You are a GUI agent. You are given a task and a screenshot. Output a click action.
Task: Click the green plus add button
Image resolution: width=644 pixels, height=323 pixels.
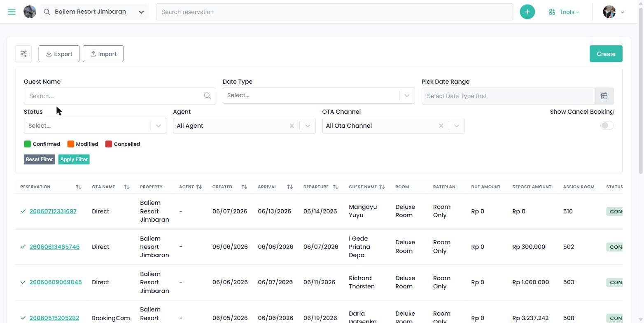point(527,12)
